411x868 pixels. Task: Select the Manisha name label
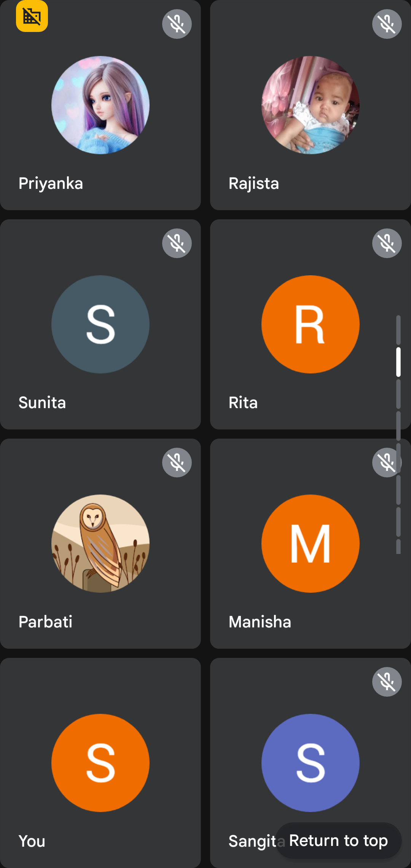260,622
